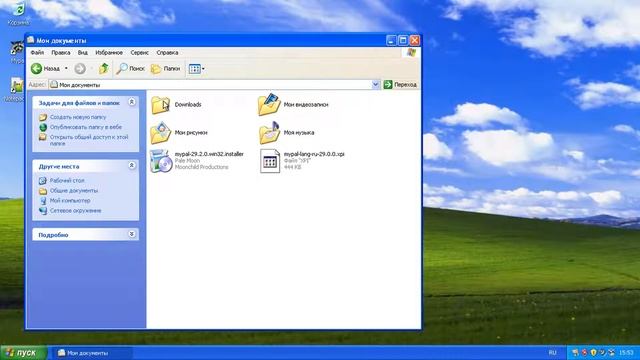Click the greyed-out Forward arrow button
This screenshot has height=360, width=640.
[x=80, y=69]
